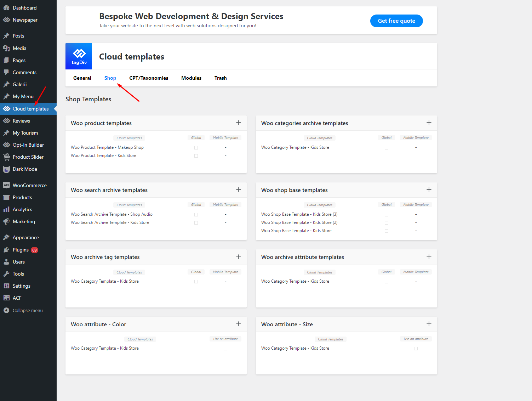Open the Trash tab
The width and height of the screenshot is (532, 401).
(x=221, y=78)
